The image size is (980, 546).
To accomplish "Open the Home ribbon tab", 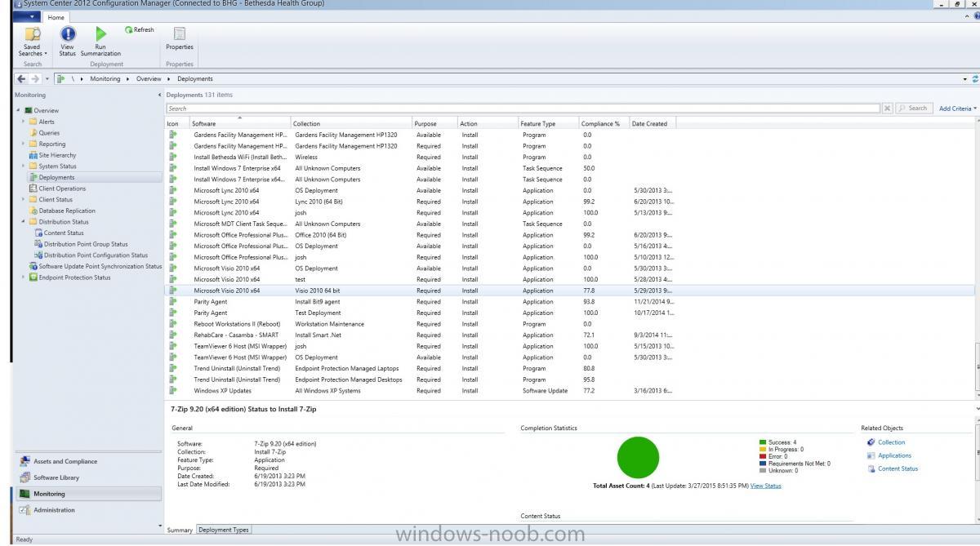I will pos(56,16).
